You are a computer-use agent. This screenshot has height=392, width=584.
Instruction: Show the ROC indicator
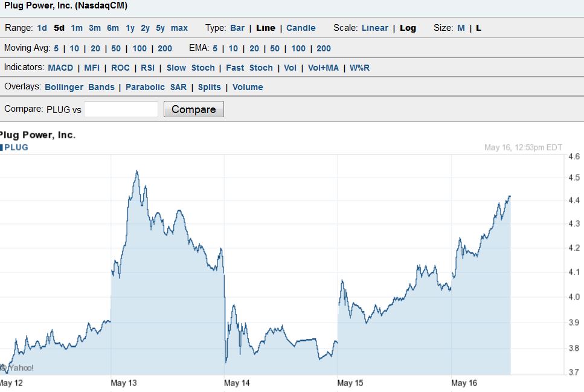(120, 68)
